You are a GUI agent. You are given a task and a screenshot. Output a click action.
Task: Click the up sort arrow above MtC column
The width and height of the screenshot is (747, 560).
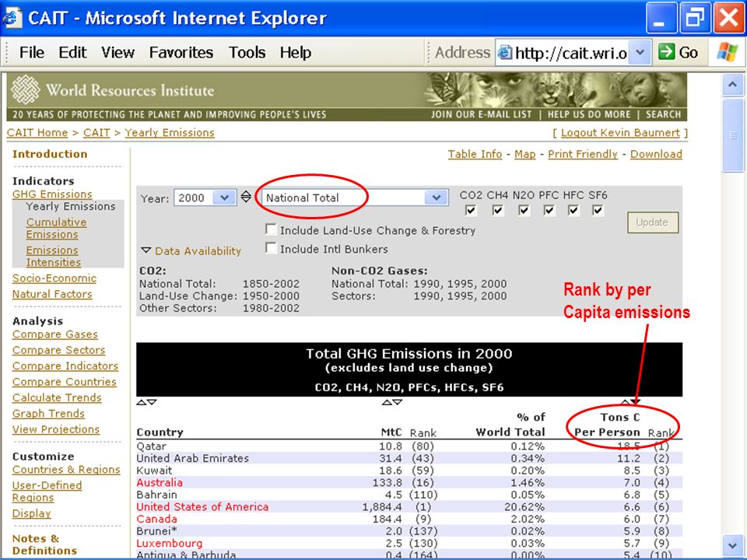tap(387, 402)
